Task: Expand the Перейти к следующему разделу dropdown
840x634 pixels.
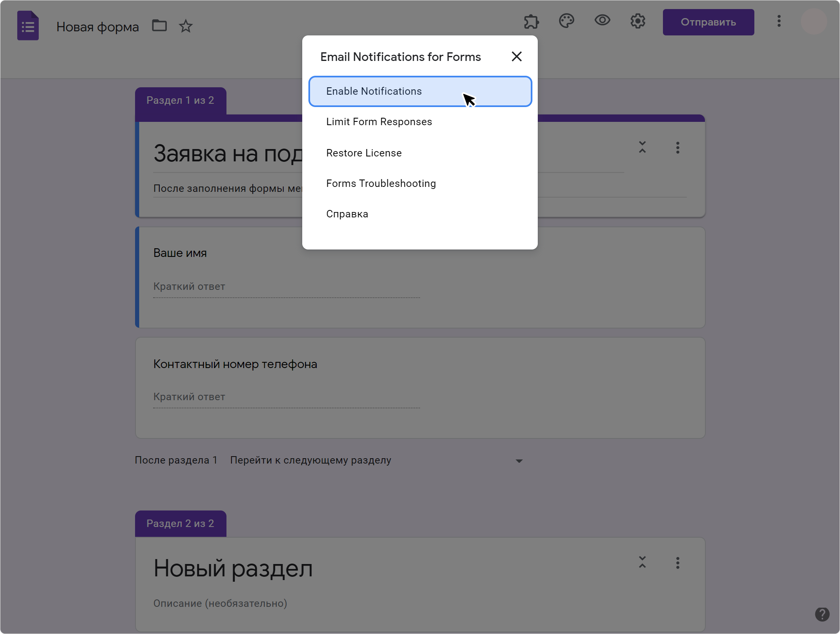Action: (x=518, y=460)
